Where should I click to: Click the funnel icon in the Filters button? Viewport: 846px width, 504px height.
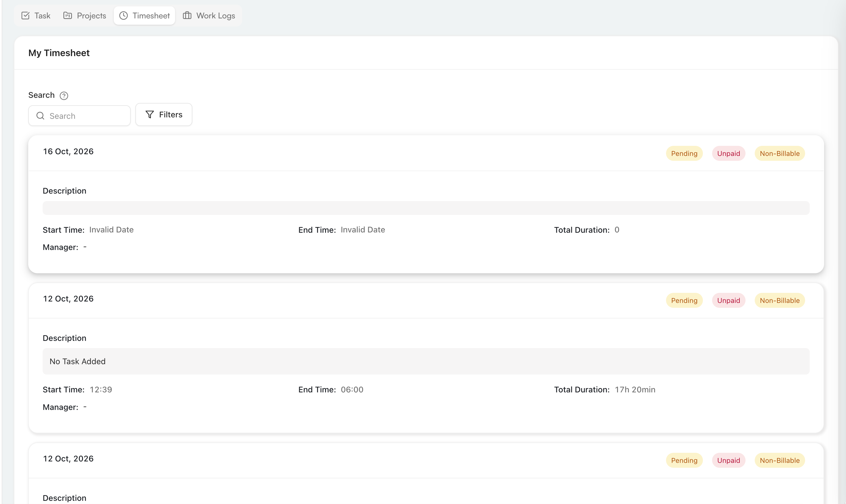click(149, 114)
